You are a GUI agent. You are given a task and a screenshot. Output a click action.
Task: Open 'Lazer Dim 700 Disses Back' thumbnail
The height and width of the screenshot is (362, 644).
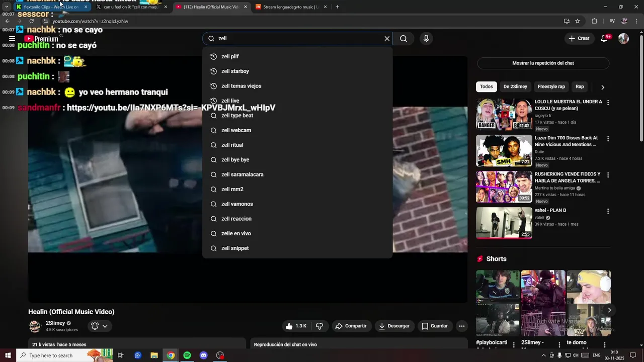tap(504, 150)
